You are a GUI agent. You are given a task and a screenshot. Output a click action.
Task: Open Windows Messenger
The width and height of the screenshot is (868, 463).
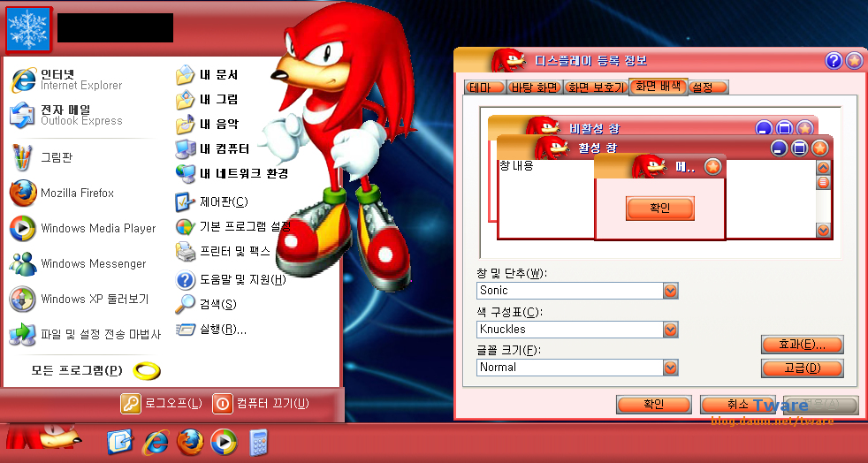click(78, 264)
